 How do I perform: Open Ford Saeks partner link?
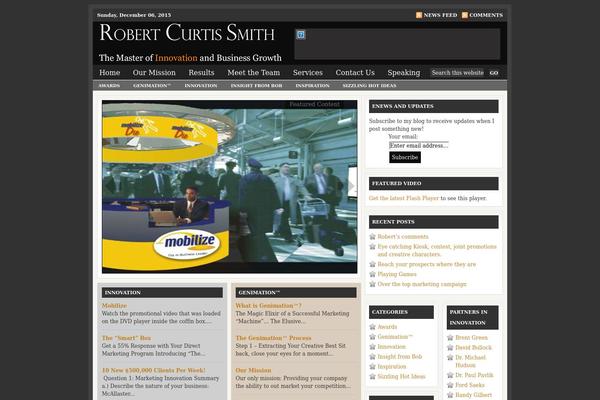pos(470,385)
